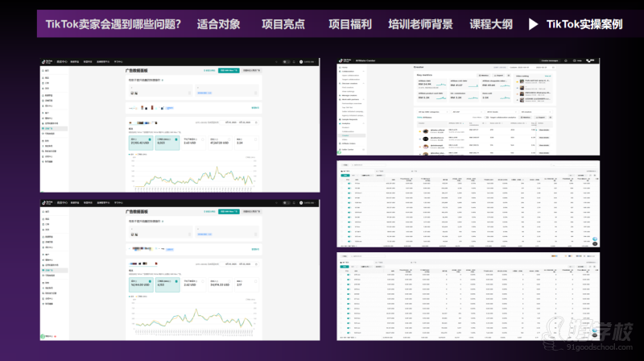Screen dimensions: 644x361
Task: Click Export button beside Key metrics
Action: tap(498, 75)
